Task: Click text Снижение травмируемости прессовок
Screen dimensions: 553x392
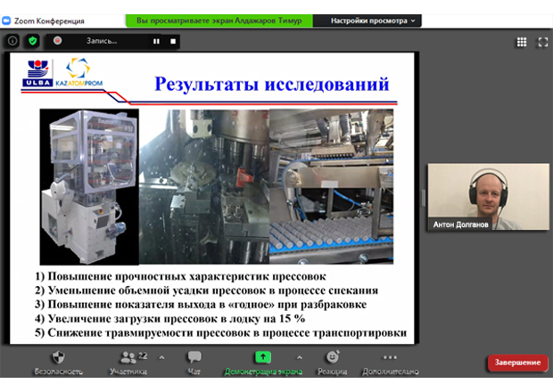Action: 149,333
